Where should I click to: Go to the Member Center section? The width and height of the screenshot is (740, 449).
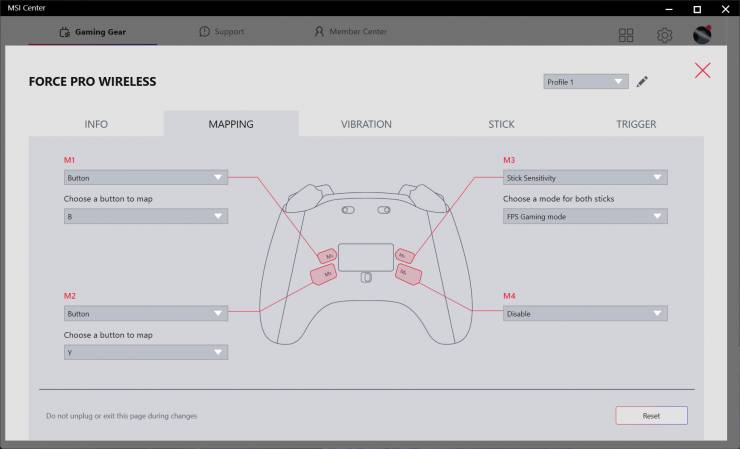[x=351, y=32]
